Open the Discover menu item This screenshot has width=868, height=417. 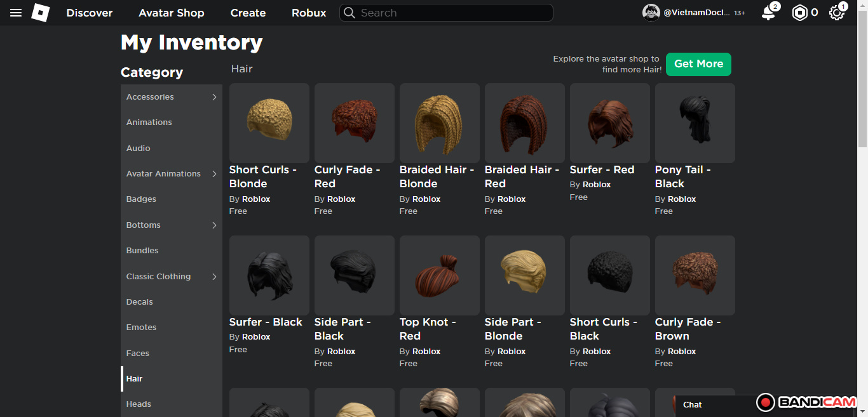pos(90,13)
